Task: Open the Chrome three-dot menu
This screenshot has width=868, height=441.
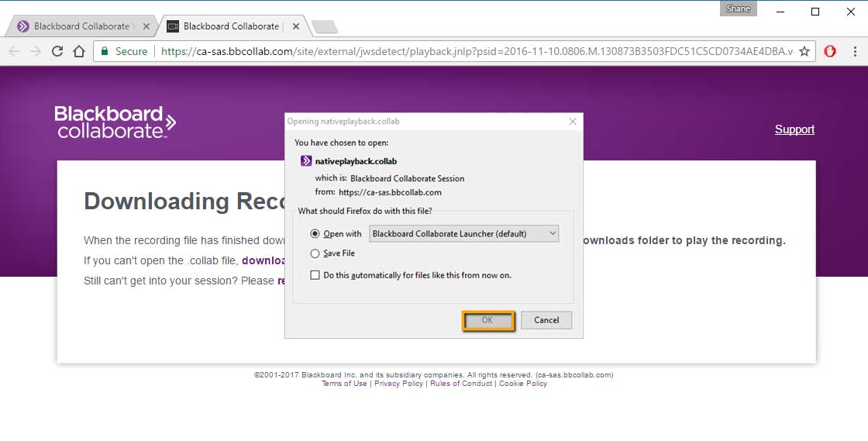Action: [x=856, y=51]
